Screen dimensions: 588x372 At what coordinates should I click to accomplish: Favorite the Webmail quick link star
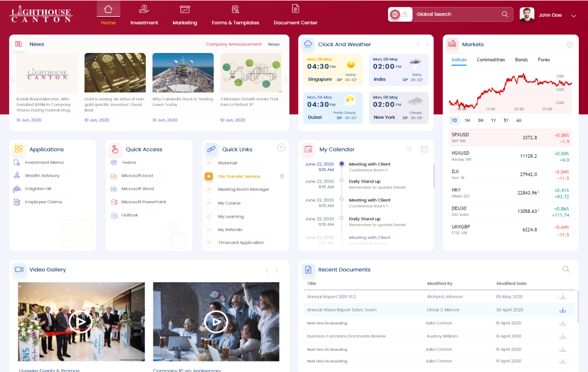[x=209, y=163]
